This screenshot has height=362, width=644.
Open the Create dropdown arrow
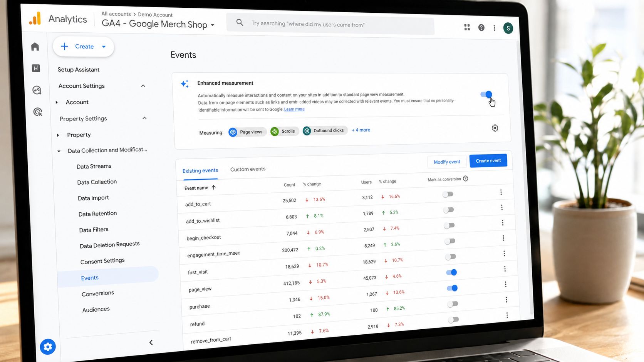click(104, 47)
